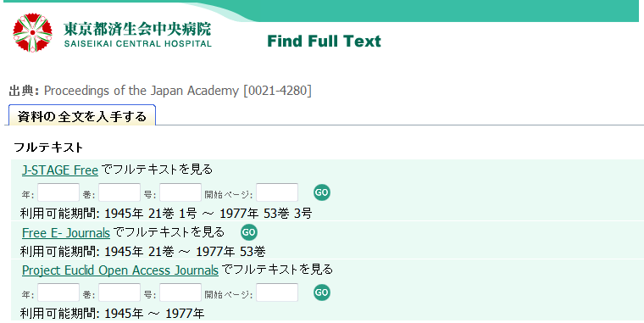Click GO button beside Free E-Journals
Screen dimensions: 644x323
point(249,232)
